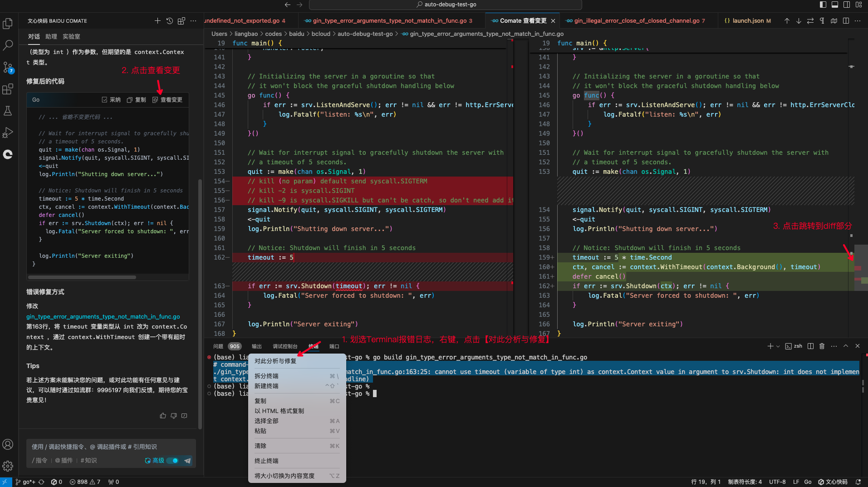This screenshot has height=487, width=868.
Task: Open notifications bell in status bar
Action: pyautogui.click(x=858, y=482)
